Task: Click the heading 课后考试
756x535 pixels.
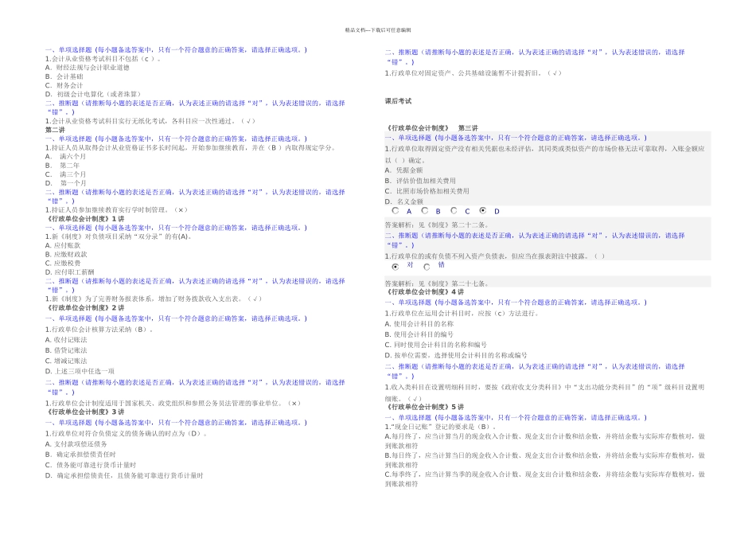Action: click(398, 101)
